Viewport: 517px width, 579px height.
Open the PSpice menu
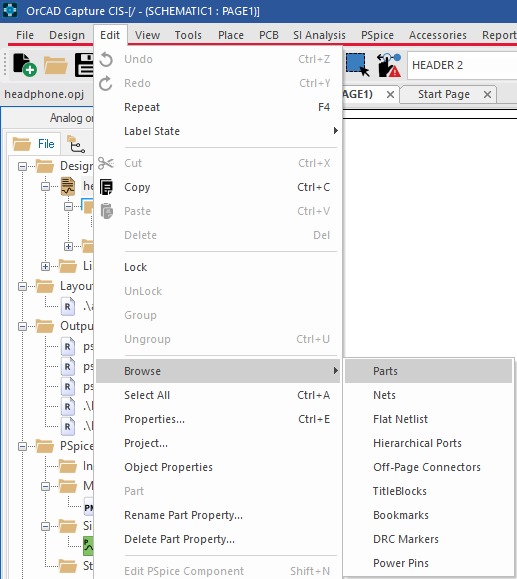(x=377, y=35)
